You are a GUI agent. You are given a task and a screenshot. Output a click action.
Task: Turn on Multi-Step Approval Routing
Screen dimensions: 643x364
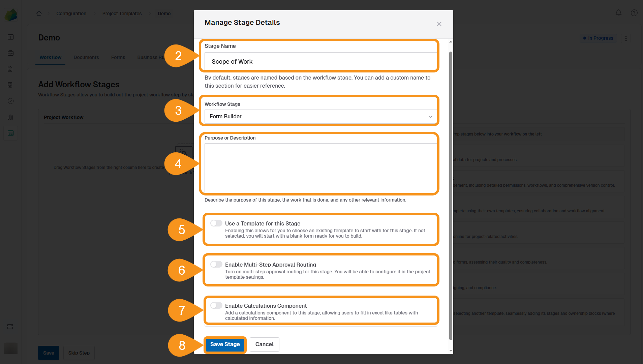click(216, 264)
